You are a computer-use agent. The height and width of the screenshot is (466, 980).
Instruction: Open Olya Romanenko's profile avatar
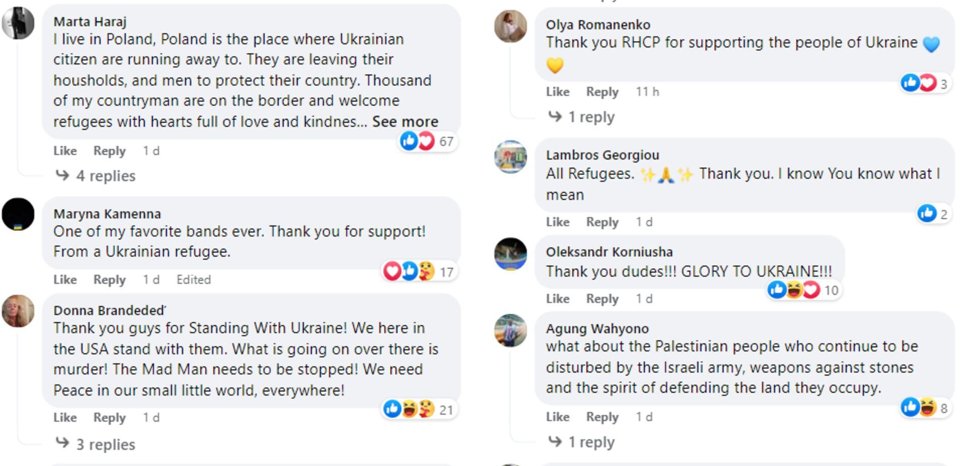pos(510,26)
